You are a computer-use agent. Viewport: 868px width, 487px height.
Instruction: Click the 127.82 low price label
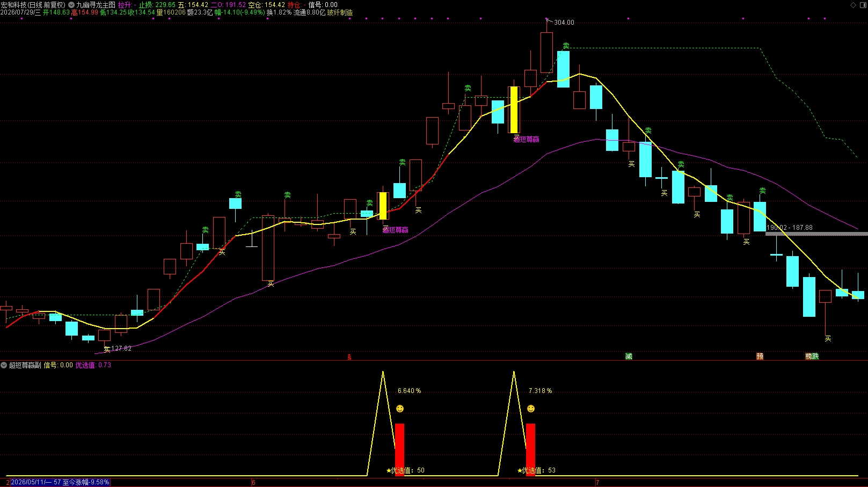point(121,348)
